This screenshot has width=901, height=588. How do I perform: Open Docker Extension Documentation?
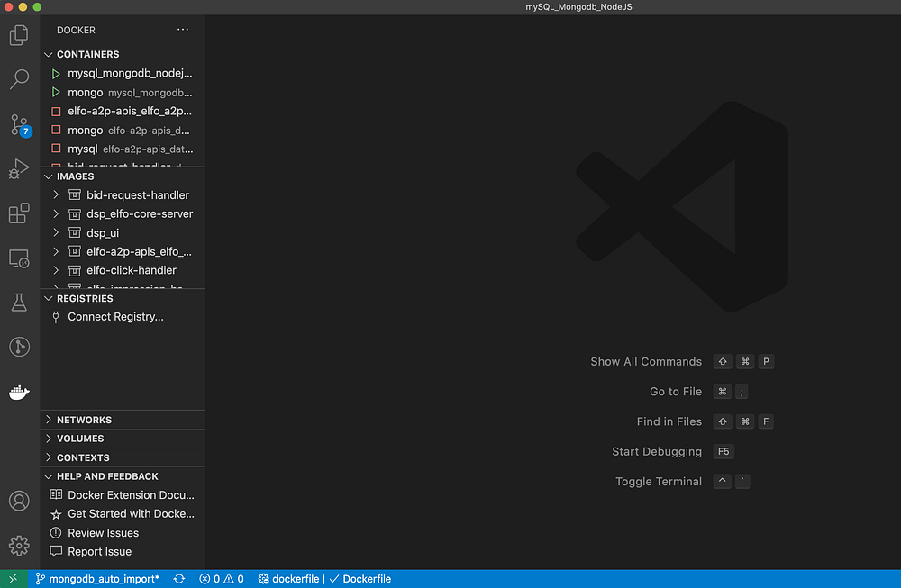point(123,495)
